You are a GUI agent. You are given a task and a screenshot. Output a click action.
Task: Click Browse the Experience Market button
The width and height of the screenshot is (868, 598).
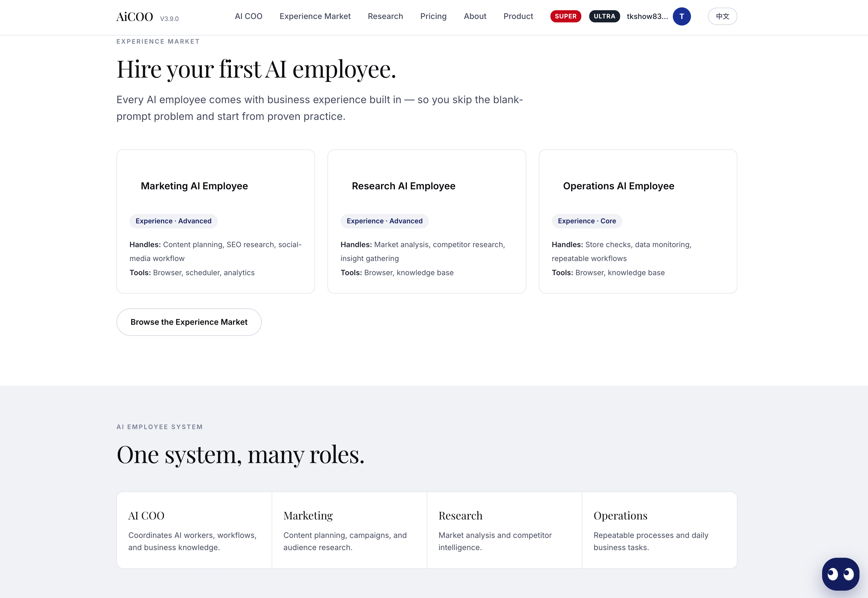(x=189, y=322)
